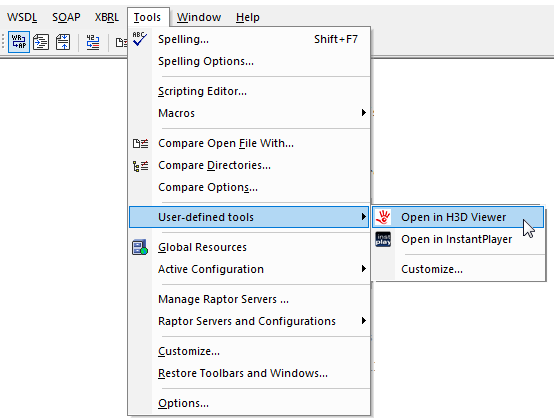Click the line numbering toolbar icon
Image resolution: width=554 pixels, height=420 pixels.
(93, 42)
